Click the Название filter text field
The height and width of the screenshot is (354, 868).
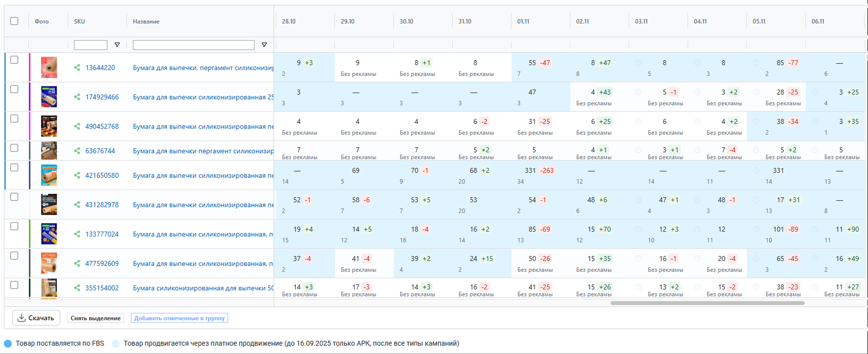click(193, 45)
